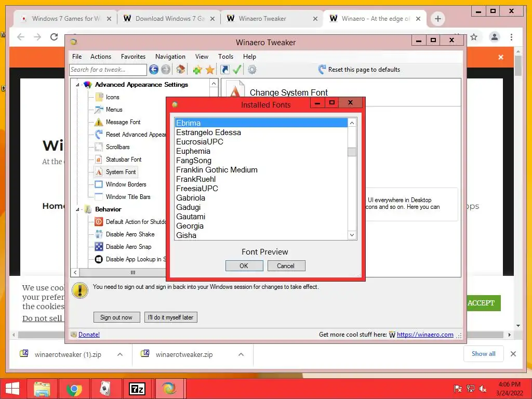Bookmark this page star icon in Chrome
The height and width of the screenshot is (399, 532).
[474, 37]
